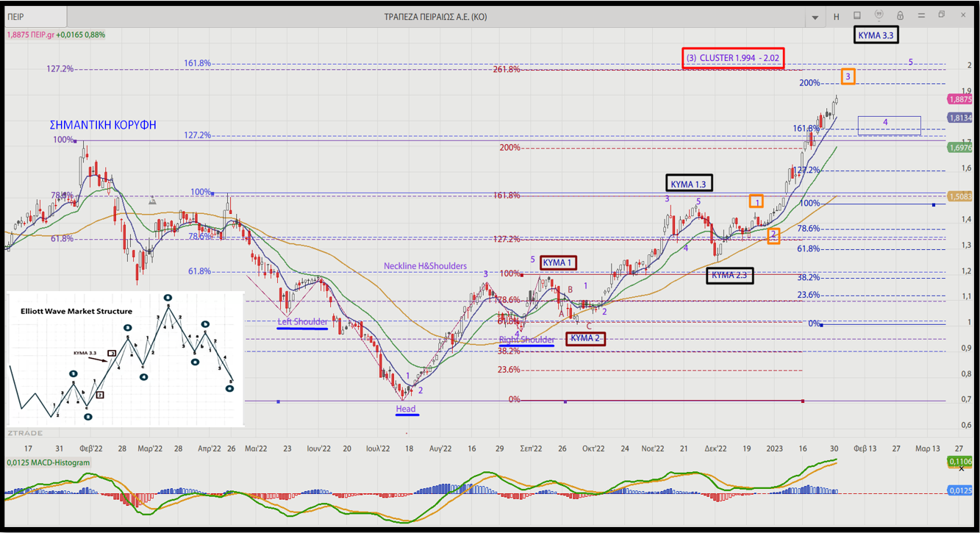
Task: Select the Head label
Action: pos(406,409)
